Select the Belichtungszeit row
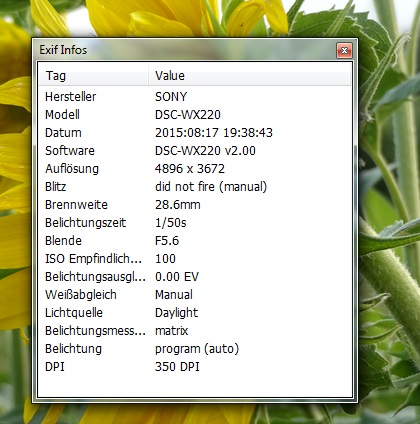 pyautogui.click(x=195, y=223)
